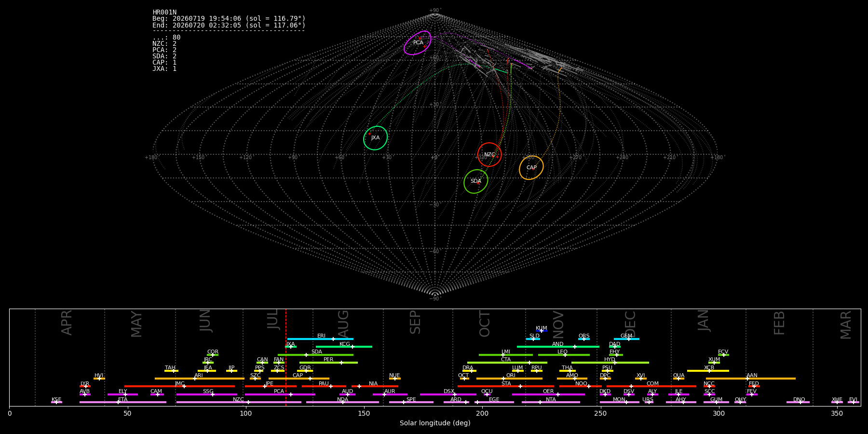This screenshot has width=868, height=434.
Task: Click the 'PCA: 2' legend entry
Action: (x=164, y=50)
